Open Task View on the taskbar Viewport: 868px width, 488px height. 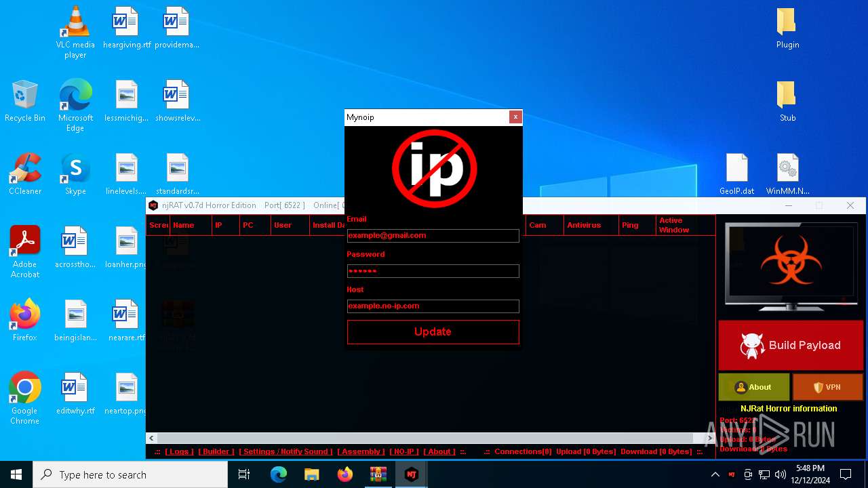tap(244, 474)
